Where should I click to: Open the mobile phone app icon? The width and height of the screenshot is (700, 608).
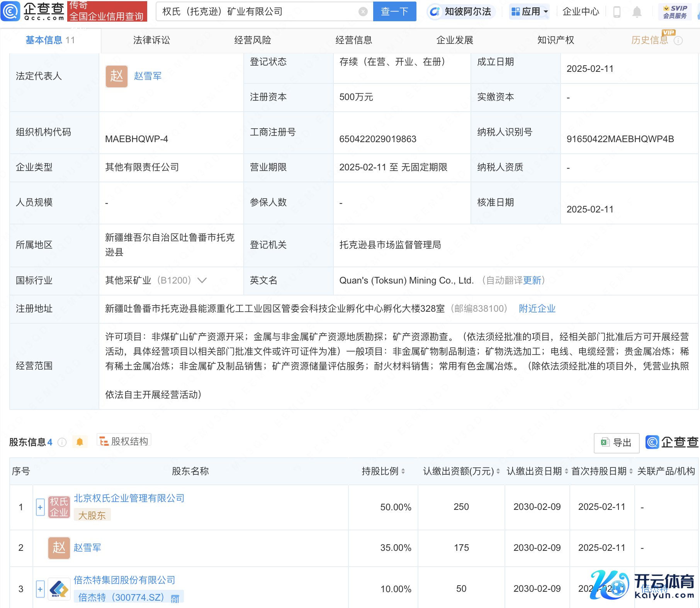[x=617, y=12]
